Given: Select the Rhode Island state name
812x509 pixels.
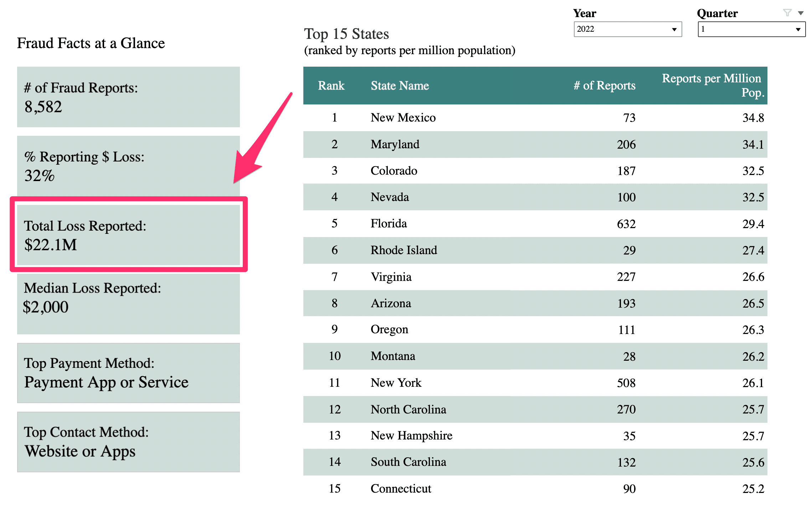Looking at the screenshot, I should pyautogui.click(x=404, y=250).
